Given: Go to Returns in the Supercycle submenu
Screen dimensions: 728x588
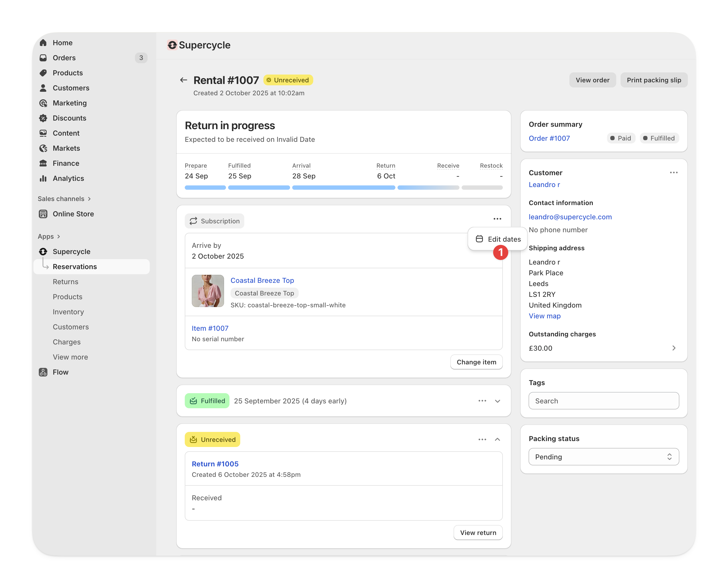Looking at the screenshot, I should 65,281.
